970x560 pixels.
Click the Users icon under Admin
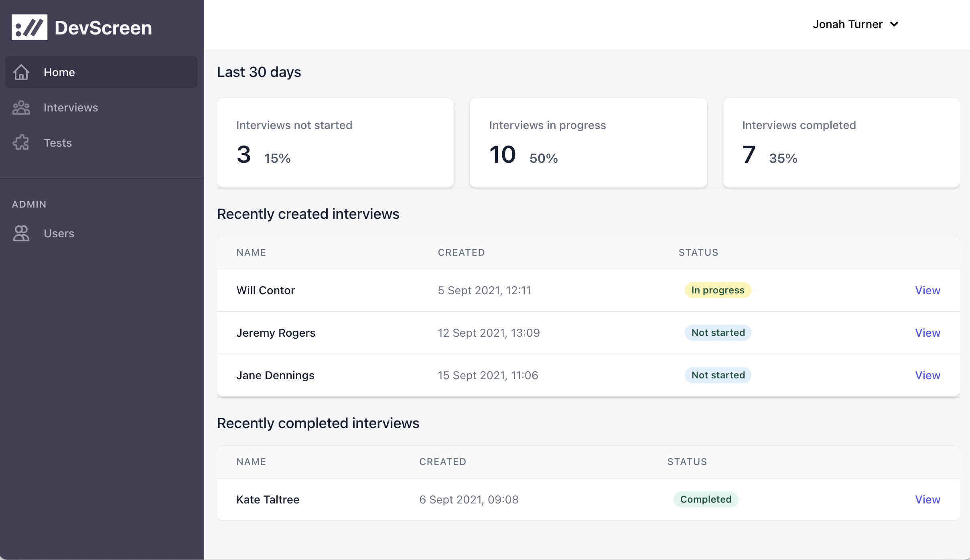click(21, 233)
